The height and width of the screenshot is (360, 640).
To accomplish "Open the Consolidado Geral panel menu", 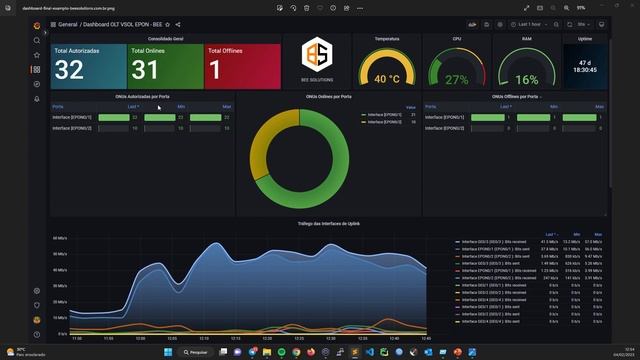I will 166,39.
